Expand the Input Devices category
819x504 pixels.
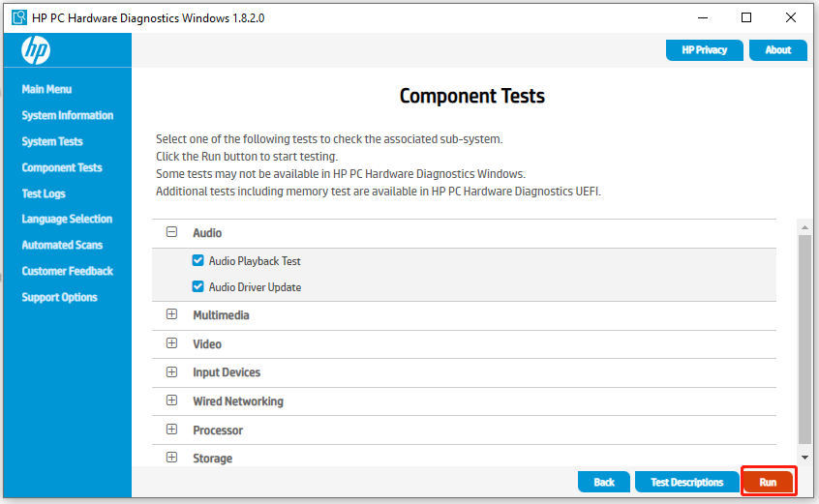coord(172,371)
